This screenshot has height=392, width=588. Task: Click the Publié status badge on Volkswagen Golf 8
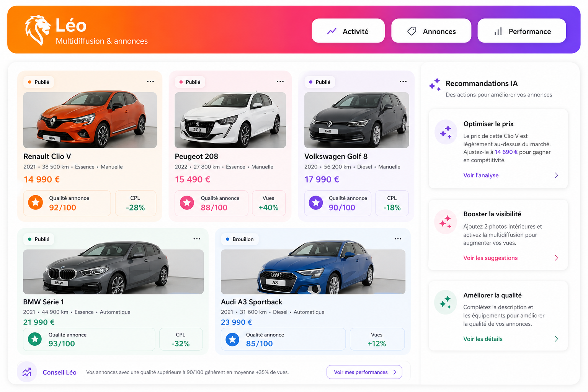tap(320, 82)
